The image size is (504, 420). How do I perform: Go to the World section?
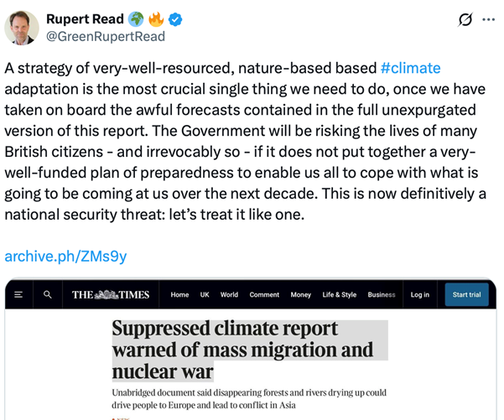click(x=229, y=295)
